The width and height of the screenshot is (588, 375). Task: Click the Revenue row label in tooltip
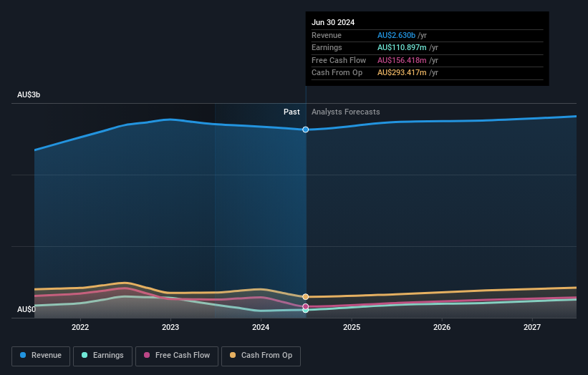pos(327,35)
